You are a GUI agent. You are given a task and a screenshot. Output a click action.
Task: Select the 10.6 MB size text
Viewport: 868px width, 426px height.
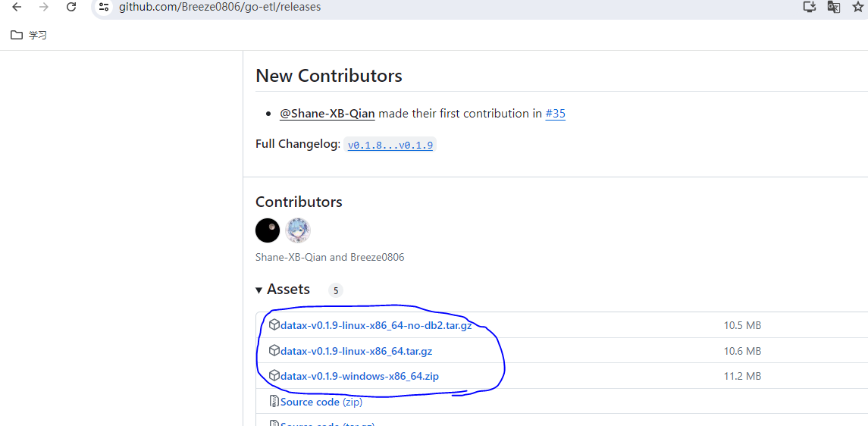click(742, 351)
